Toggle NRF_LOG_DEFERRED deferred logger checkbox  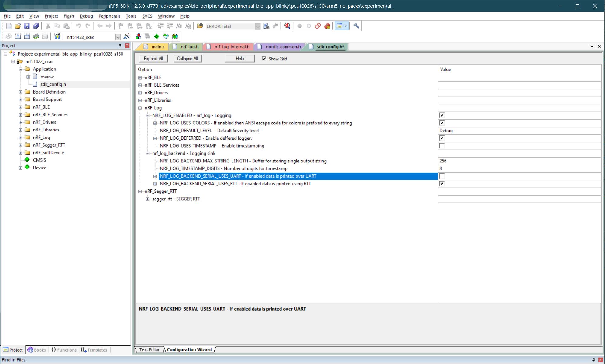tap(442, 138)
